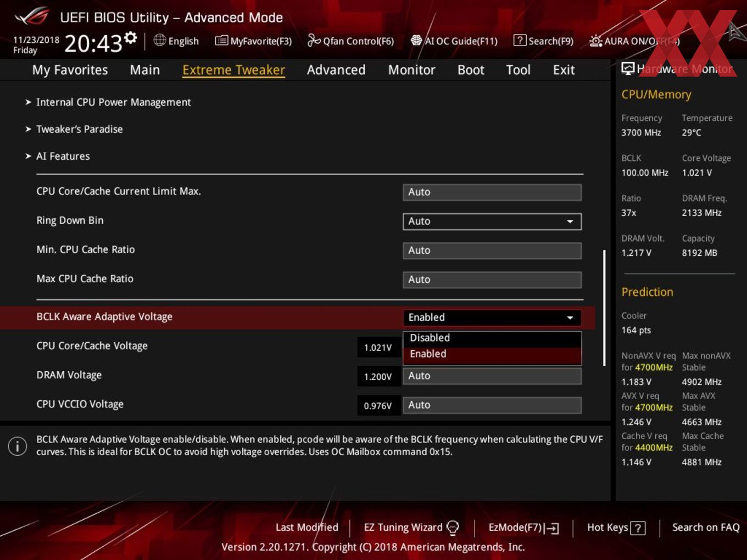The image size is (747, 560).
Task: Click the Search question-mark icon
Action: click(x=520, y=41)
